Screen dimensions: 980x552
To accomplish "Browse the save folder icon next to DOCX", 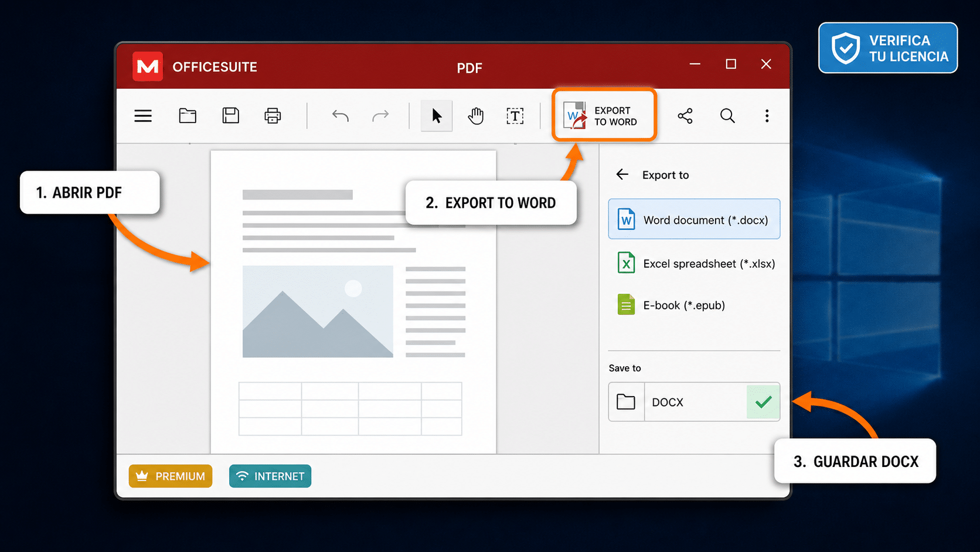I will pyautogui.click(x=626, y=402).
